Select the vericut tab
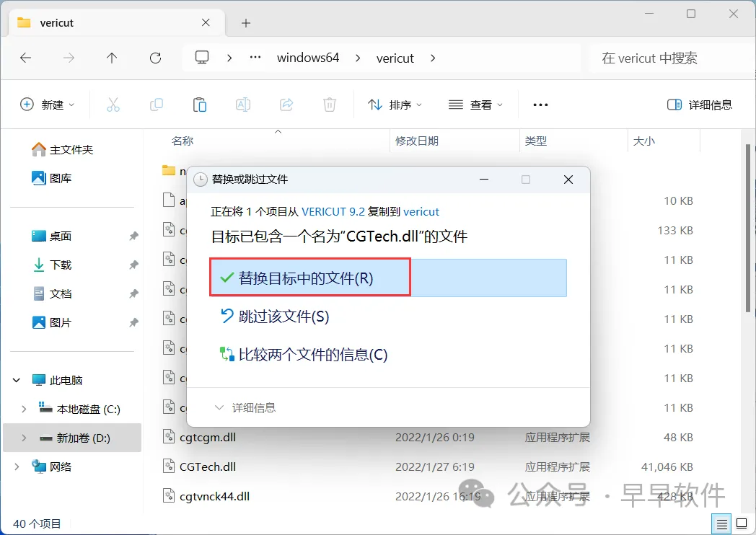This screenshot has width=756, height=535. [x=117, y=22]
